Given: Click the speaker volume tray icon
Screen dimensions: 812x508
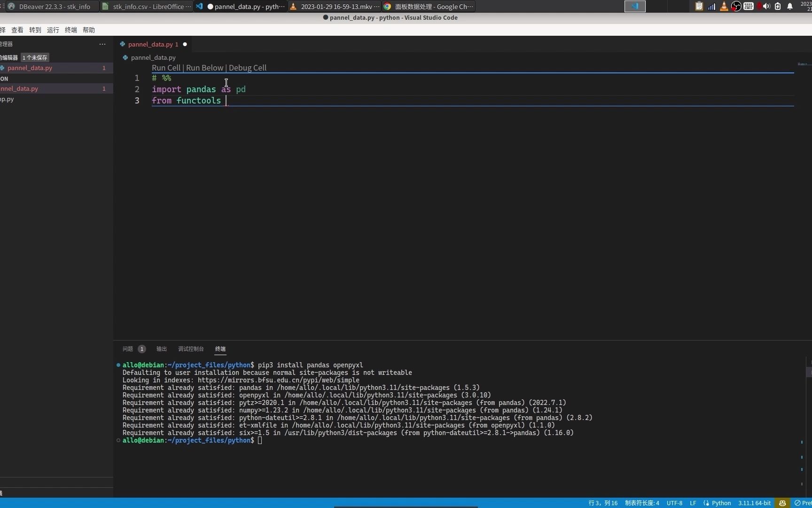Looking at the screenshot, I should [766, 6].
